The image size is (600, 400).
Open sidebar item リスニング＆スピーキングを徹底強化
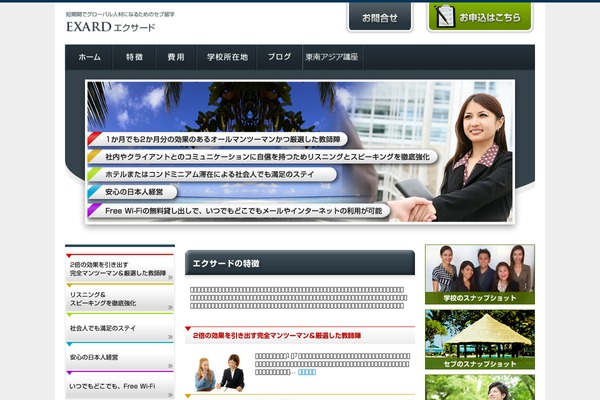[x=120, y=298]
